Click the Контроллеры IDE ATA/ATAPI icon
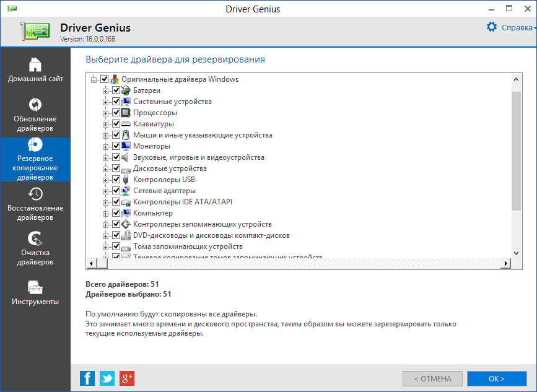The width and height of the screenshot is (537, 392). click(x=126, y=203)
